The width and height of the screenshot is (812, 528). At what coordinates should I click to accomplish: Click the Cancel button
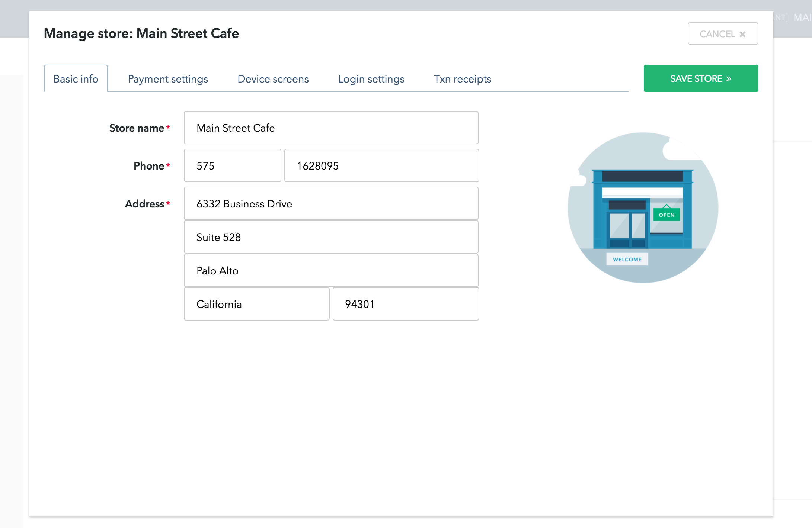pyautogui.click(x=723, y=33)
